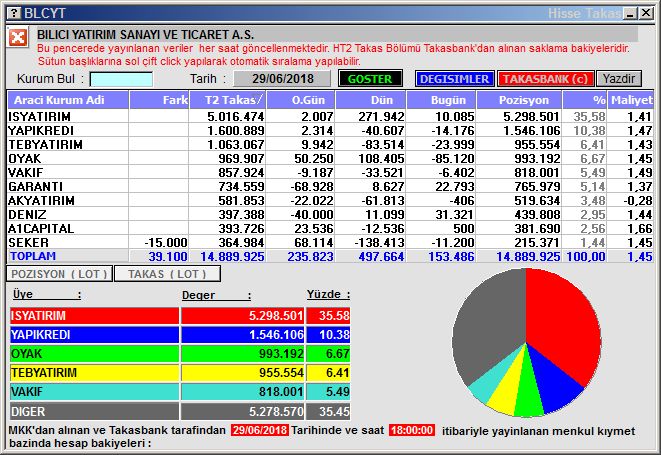Select the Tarih date field 29/06/2018
The height and width of the screenshot is (455, 661).
(x=282, y=79)
